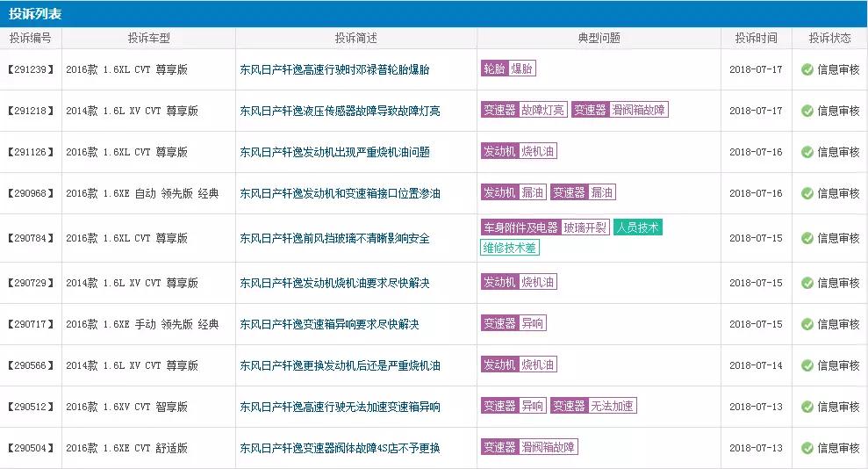Click date 2018-07-14 in row 290566

pos(756,365)
